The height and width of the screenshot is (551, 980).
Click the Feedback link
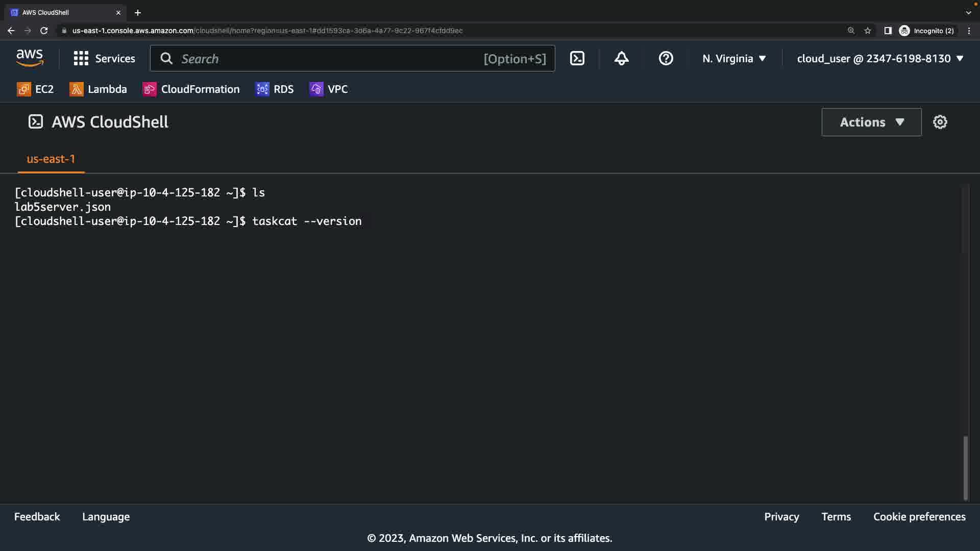point(37,517)
